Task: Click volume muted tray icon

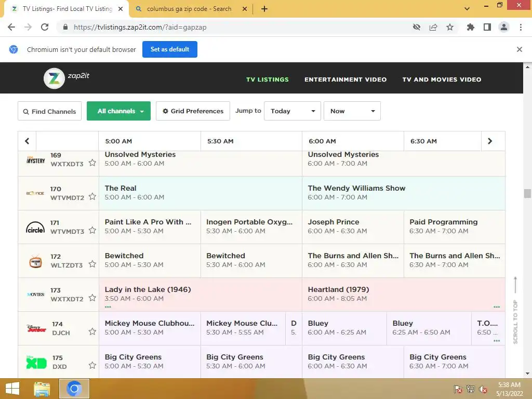Action: 483,389
